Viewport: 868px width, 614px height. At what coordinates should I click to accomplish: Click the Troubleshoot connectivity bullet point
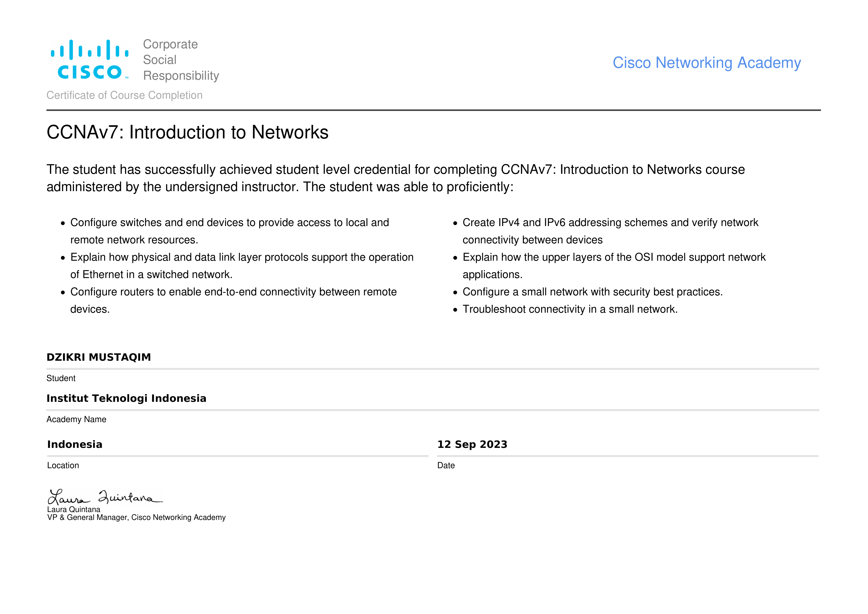click(x=570, y=309)
